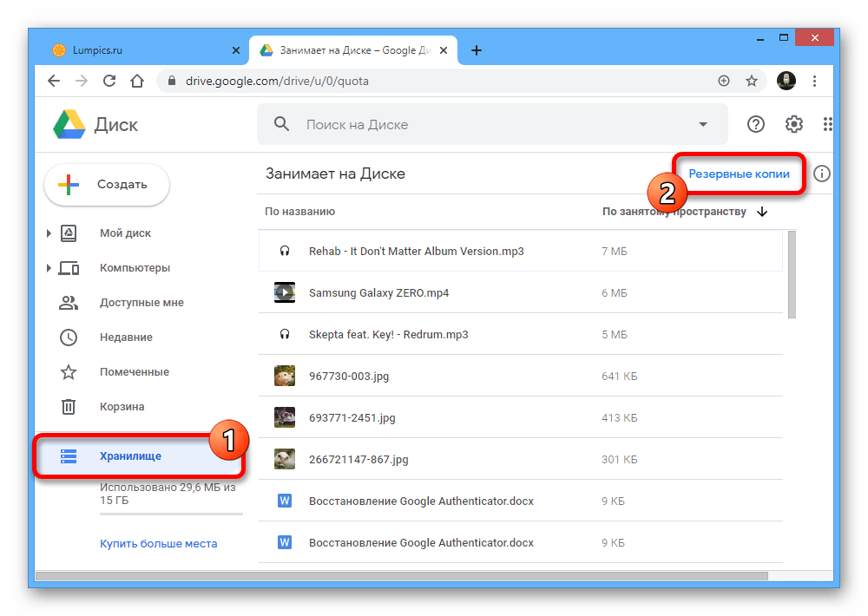868x616 pixels.
Task: Open Google apps grid icon
Action: point(827,124)
